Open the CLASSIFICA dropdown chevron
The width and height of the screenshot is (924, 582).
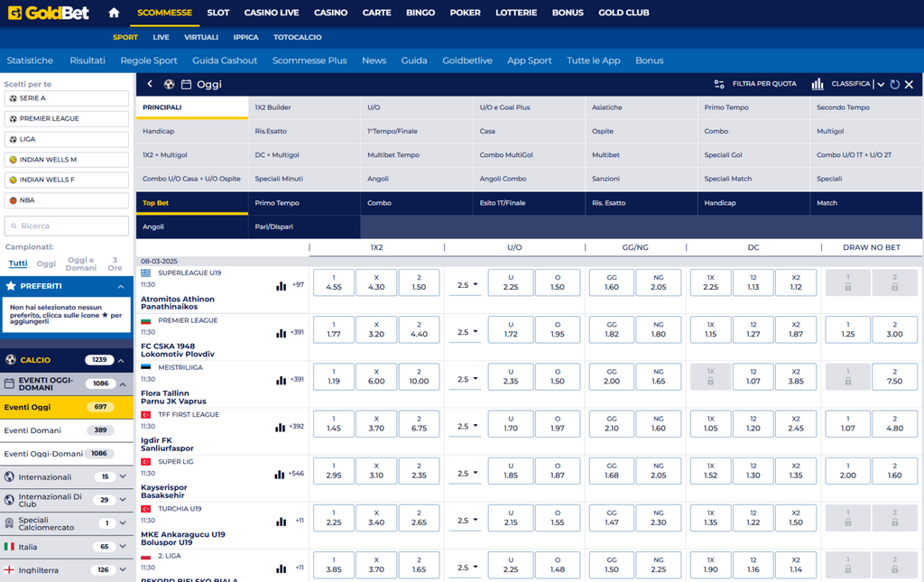tap(882, 84)
